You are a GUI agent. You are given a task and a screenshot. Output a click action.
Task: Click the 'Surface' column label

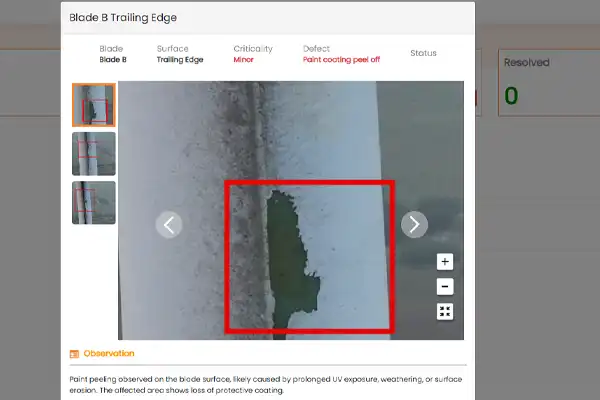(x=173, y=49)
